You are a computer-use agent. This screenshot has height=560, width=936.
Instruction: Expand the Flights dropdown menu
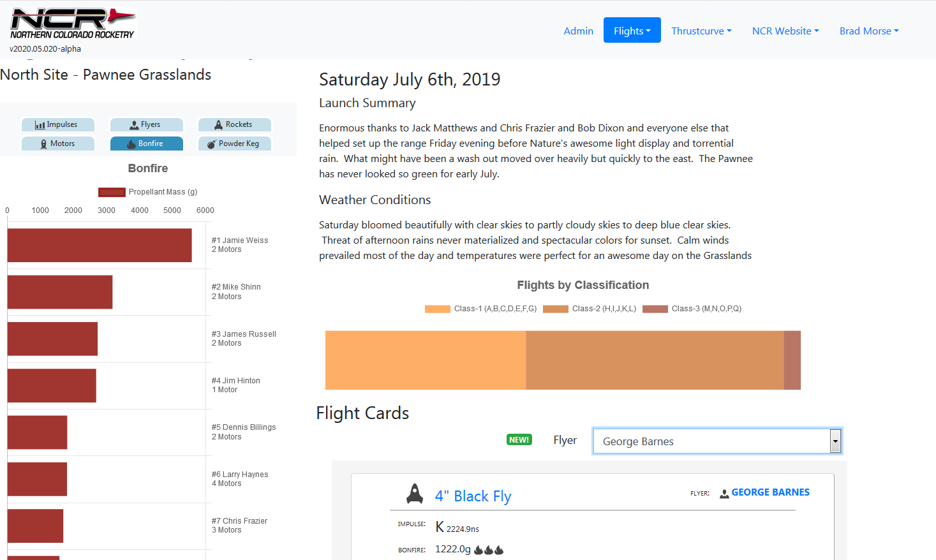tap(632, 31)
